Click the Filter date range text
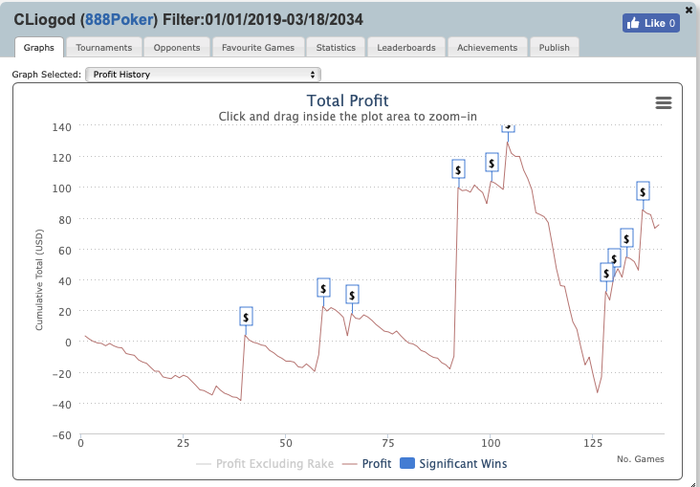The image size is (700, 487). [262, 20]
